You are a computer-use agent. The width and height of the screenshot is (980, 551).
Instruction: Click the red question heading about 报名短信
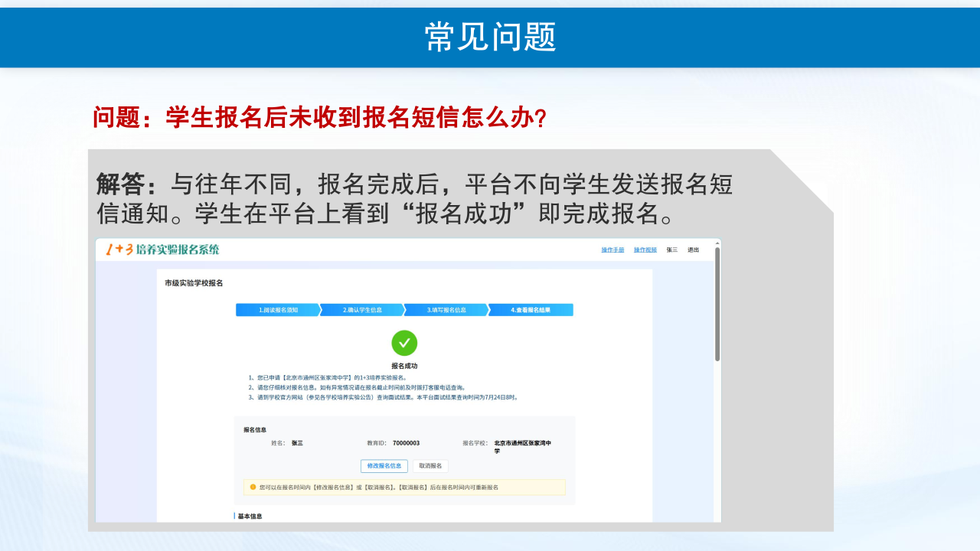pyautogui.click(x=319, y=118)
